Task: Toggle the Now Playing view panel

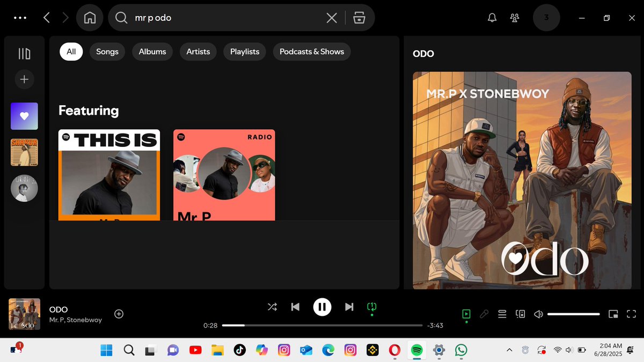Action: click(466, 314)
